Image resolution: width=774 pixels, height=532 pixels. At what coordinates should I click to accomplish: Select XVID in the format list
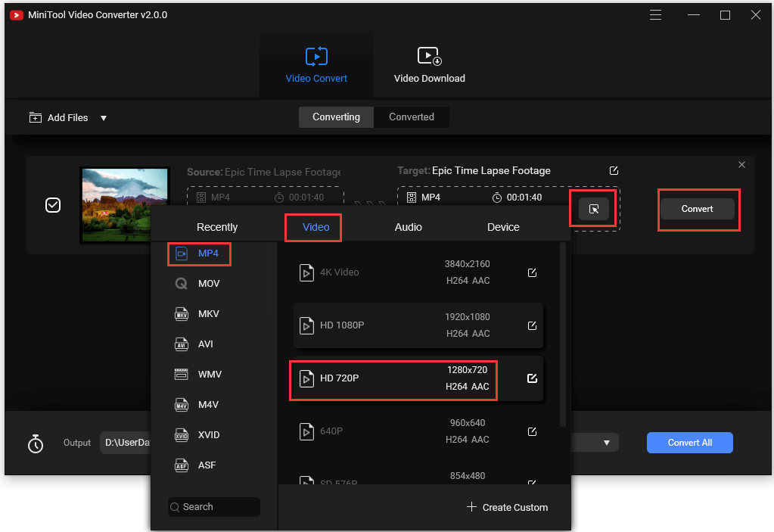click(200, 435)
